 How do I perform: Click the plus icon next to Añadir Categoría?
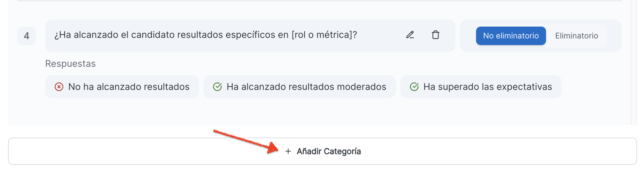[288, 151]
